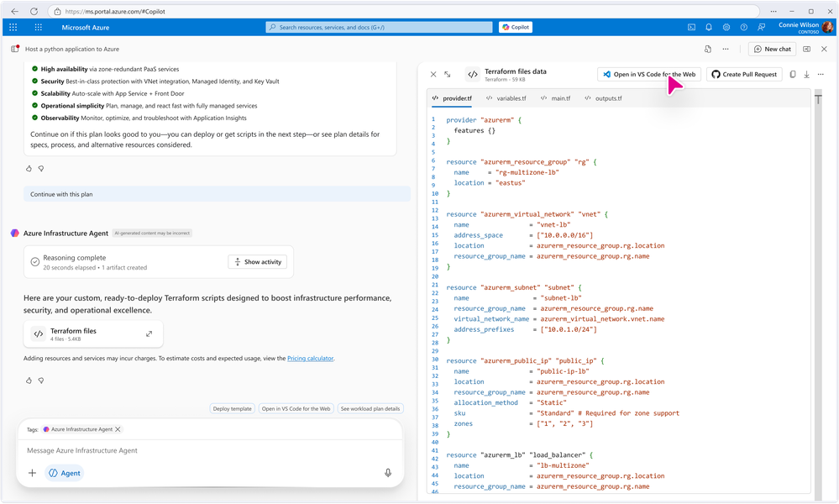
Task: Copy the Terraform code with copy icon
Action: tap(793, 75)
